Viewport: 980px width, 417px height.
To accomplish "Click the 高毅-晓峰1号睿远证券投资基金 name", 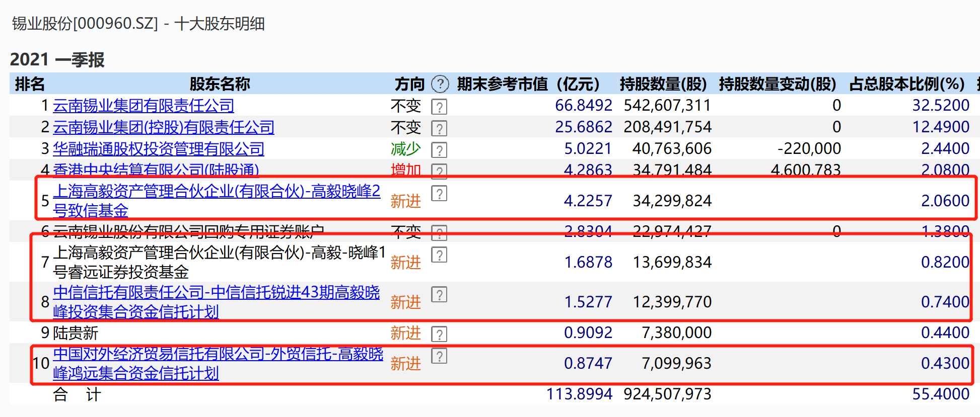I will coord(219,262).
